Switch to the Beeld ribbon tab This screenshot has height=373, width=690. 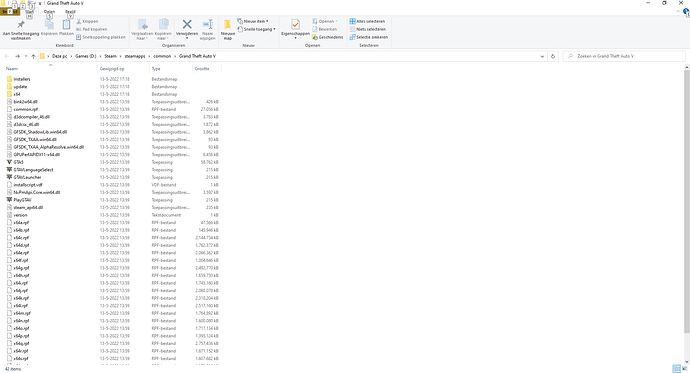click(x=70, y=12)
